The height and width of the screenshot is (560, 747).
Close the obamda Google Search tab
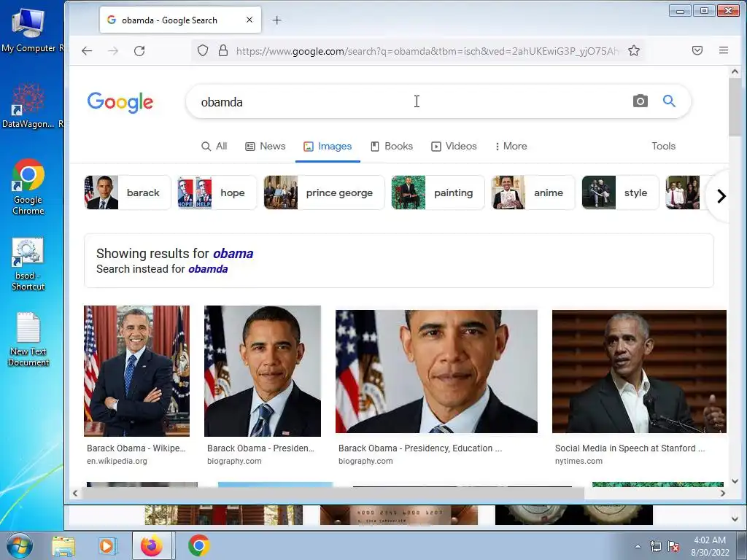point(249,20)
